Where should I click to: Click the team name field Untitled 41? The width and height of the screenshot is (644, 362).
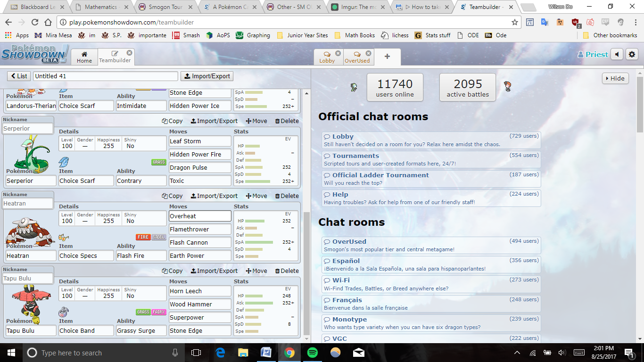coord(105,76)
